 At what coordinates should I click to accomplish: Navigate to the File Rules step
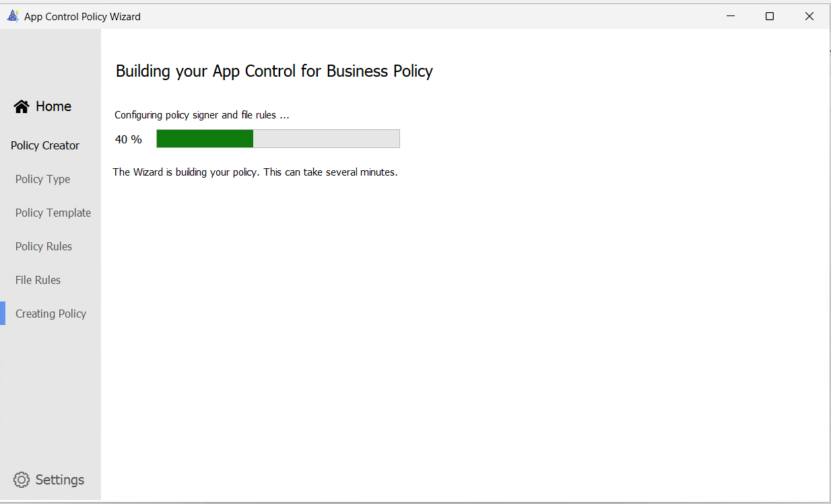(38, 280)
